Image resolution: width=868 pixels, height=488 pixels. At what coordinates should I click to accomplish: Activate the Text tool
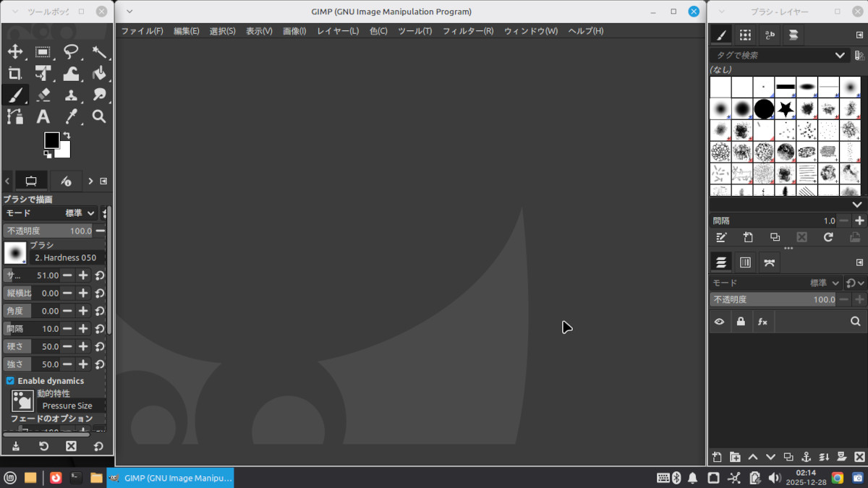[43, 116]
